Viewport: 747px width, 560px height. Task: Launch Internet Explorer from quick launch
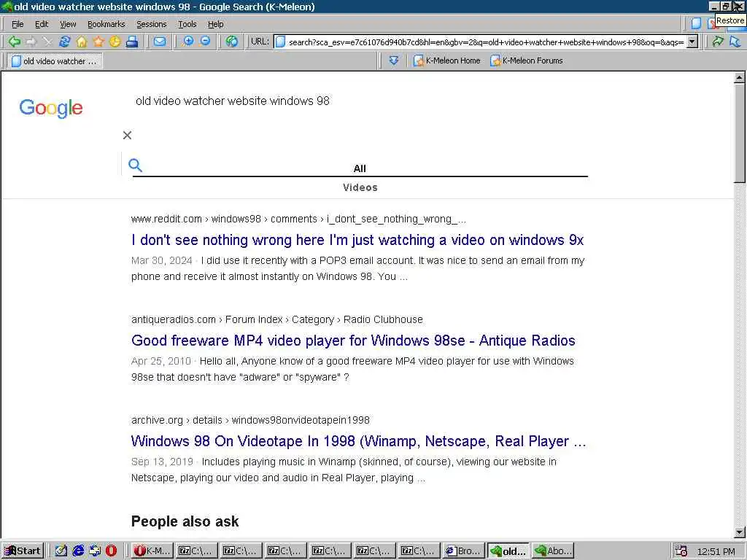[x=78, y=551]
